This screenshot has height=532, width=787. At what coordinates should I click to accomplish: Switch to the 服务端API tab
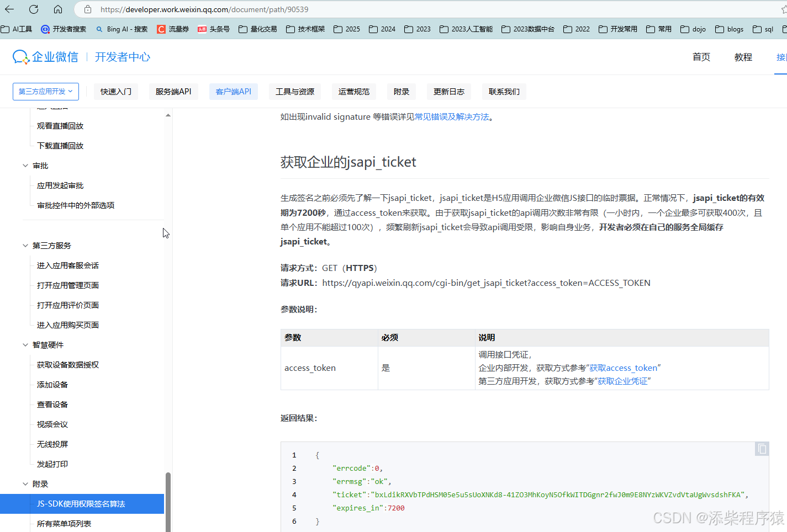click(x=173, y=92)
